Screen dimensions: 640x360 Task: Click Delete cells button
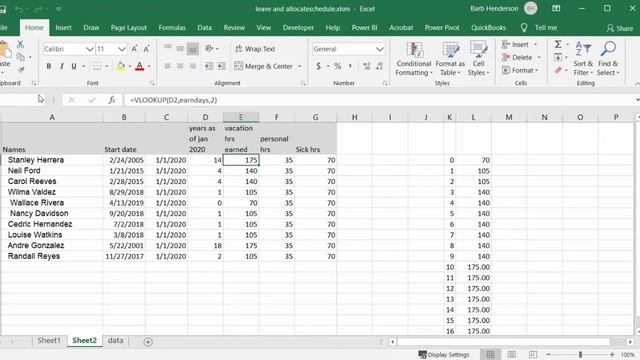[518, 58]
